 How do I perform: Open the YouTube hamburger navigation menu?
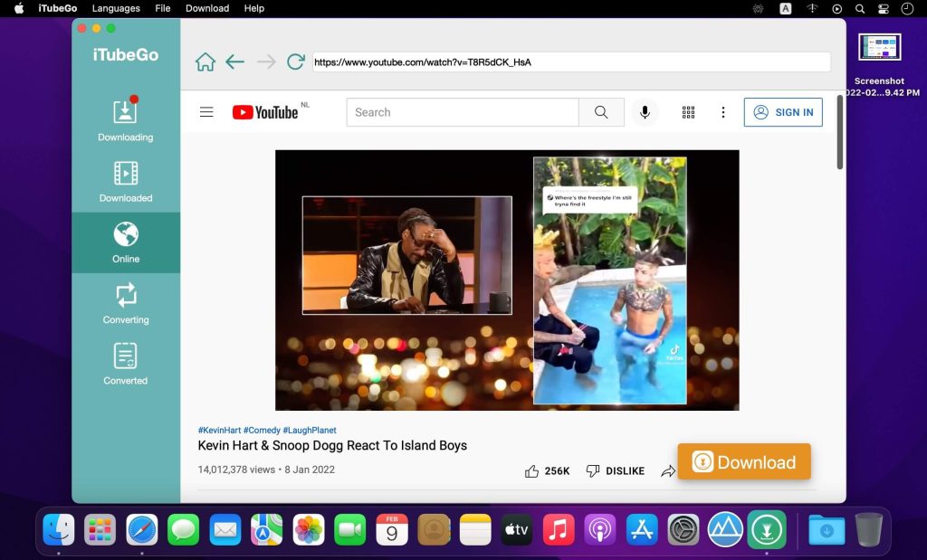206,112
